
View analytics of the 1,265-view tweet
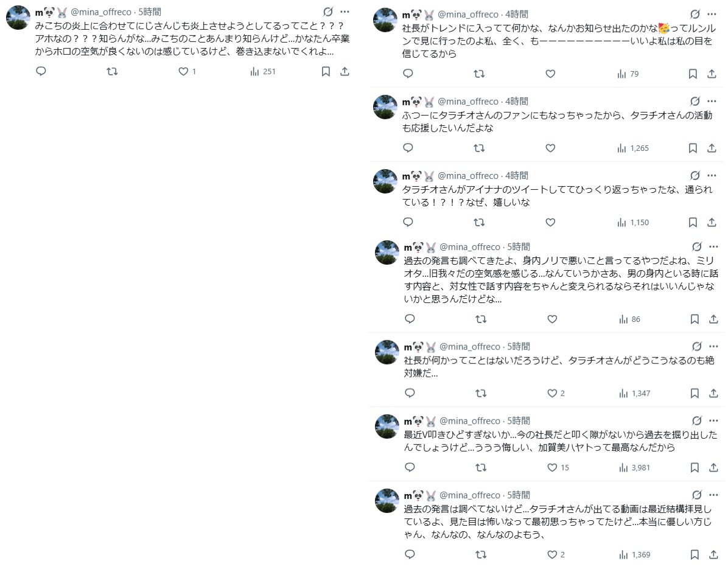(633, 148)
